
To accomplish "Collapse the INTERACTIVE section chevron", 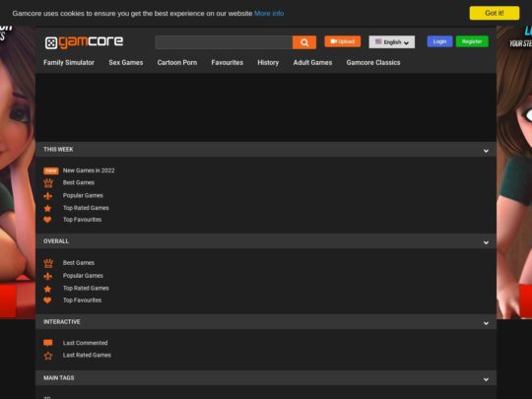I will [x=486, y=323].
